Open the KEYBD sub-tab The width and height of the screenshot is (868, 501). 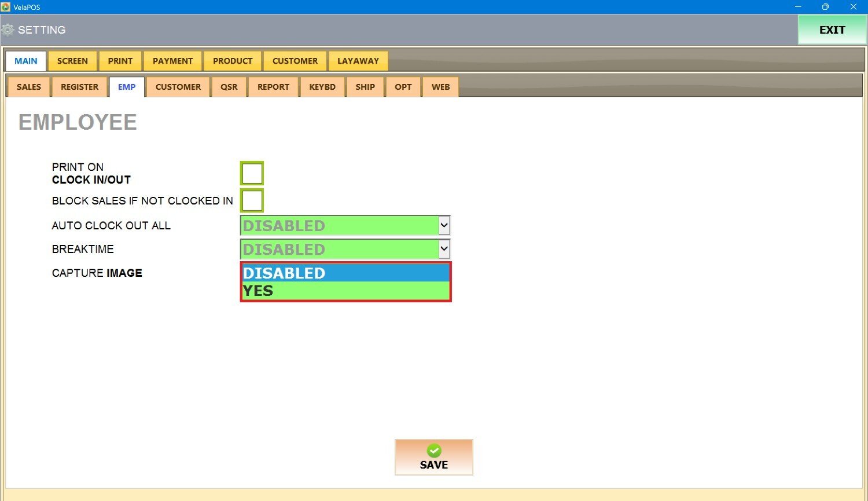point(322,87)
